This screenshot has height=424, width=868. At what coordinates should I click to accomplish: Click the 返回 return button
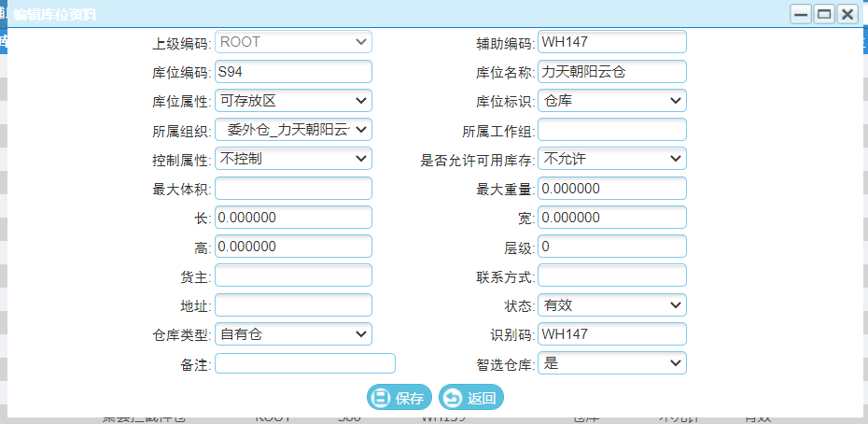click(471, 398)
